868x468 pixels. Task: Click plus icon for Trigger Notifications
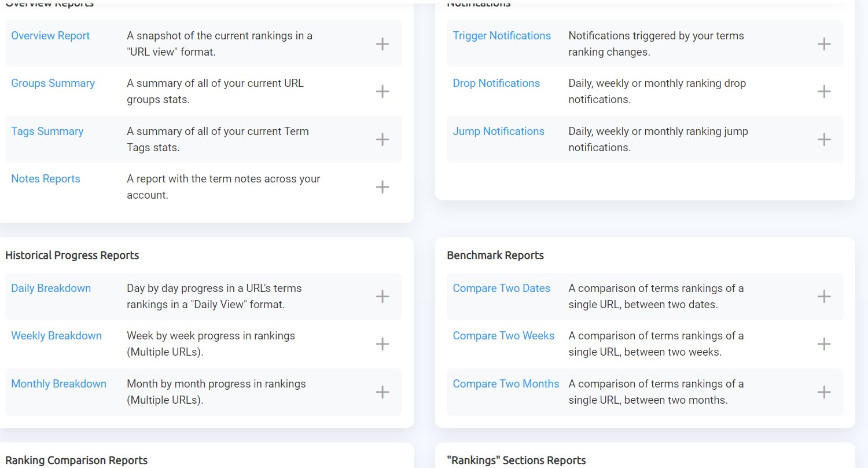coord(824,44)
